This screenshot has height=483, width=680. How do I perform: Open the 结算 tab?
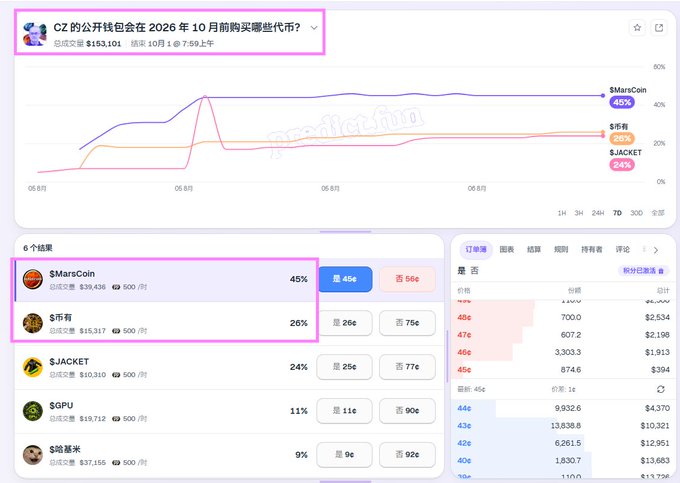tap(534, 249)
